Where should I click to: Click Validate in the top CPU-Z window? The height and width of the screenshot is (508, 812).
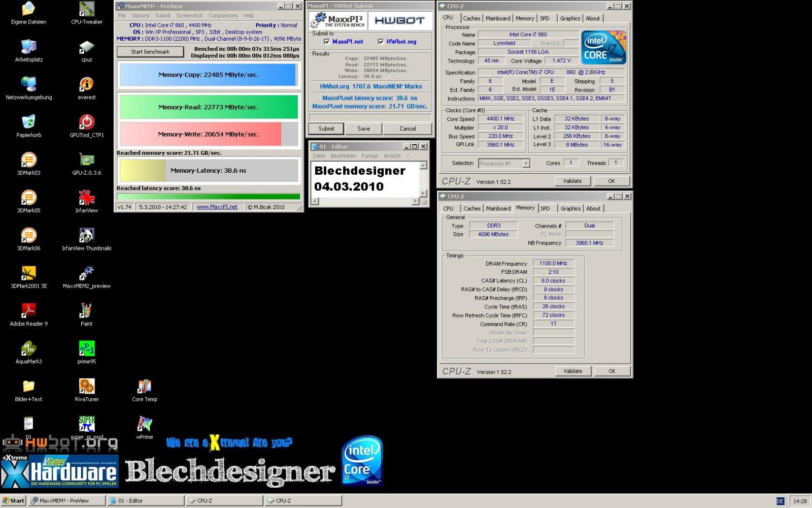pyautogui.click(x=572, y=181)
